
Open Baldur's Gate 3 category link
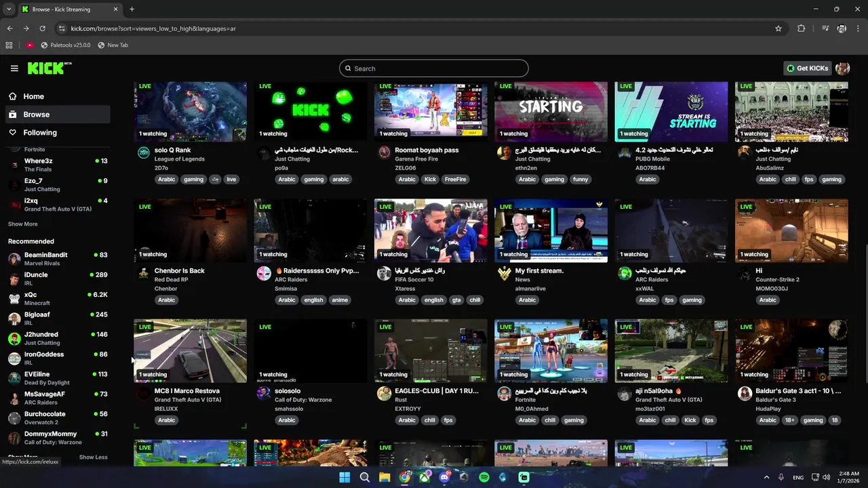tap(776, 400)
